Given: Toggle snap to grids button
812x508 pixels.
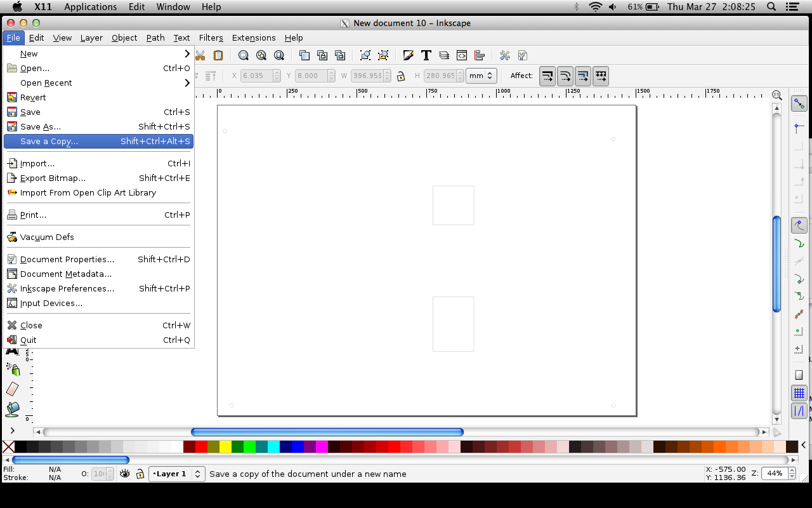Looking at the screenshot, I should click(799, 393).
